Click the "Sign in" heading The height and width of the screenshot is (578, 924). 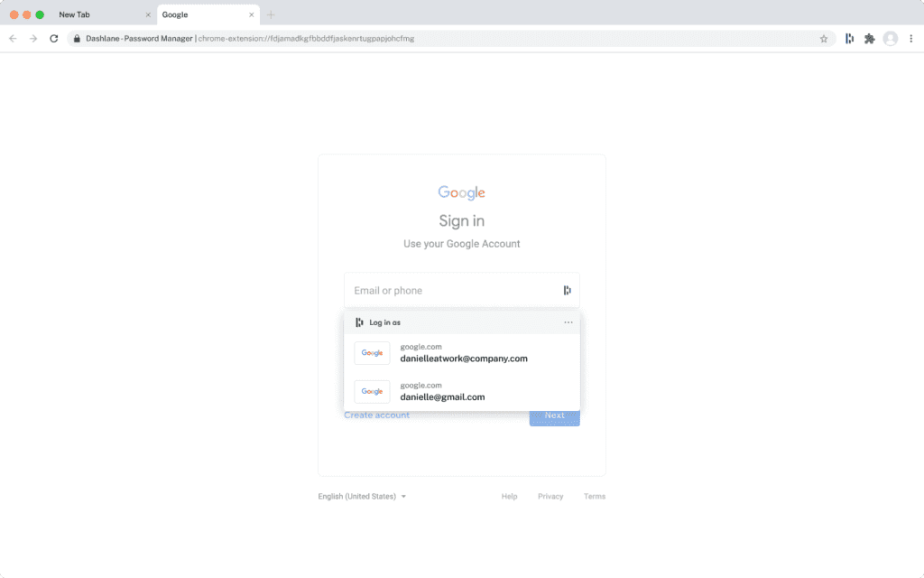tap(461, 220)
